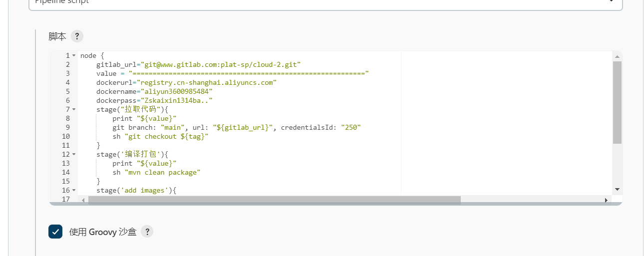This screenshot has width=644, height=256.
Task: Click line number 13 in the gutter
Action: point(66,163)
